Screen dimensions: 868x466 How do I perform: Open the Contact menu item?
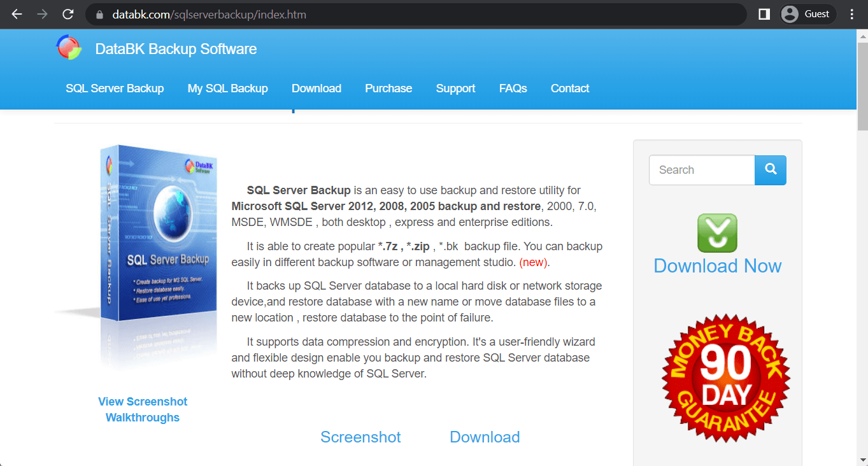click(570, 88)
